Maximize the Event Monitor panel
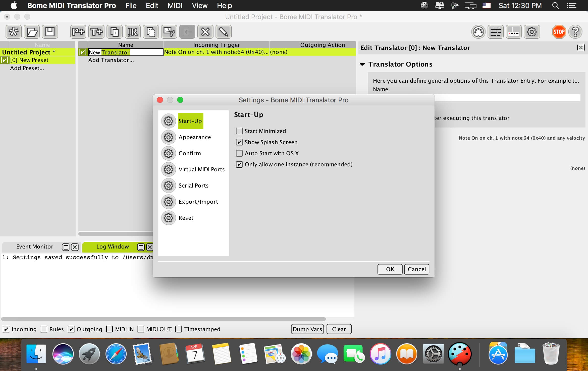Screen dimensions: 588x371 coord(66,247)
